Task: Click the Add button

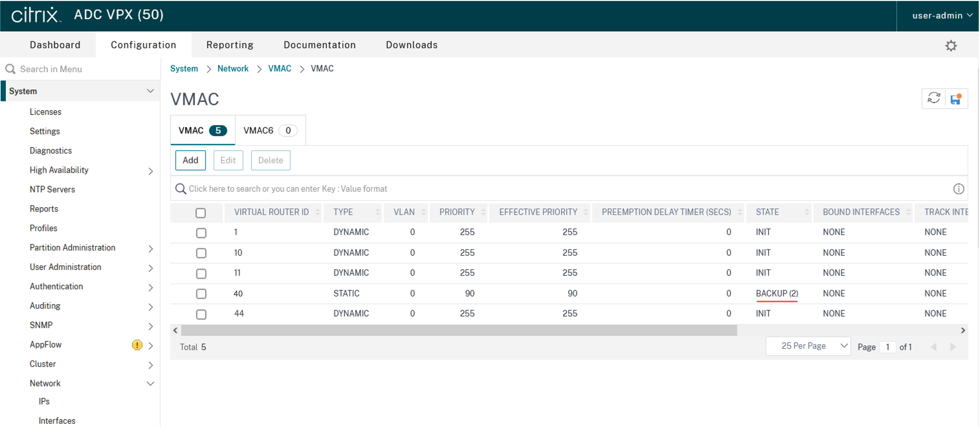Action: (190, 160)
